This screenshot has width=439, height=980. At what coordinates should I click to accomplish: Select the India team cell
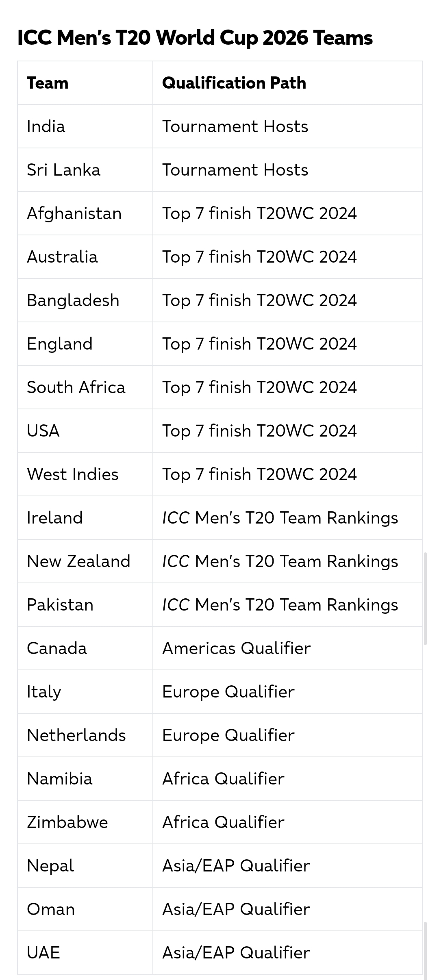[x=46, y=126]
